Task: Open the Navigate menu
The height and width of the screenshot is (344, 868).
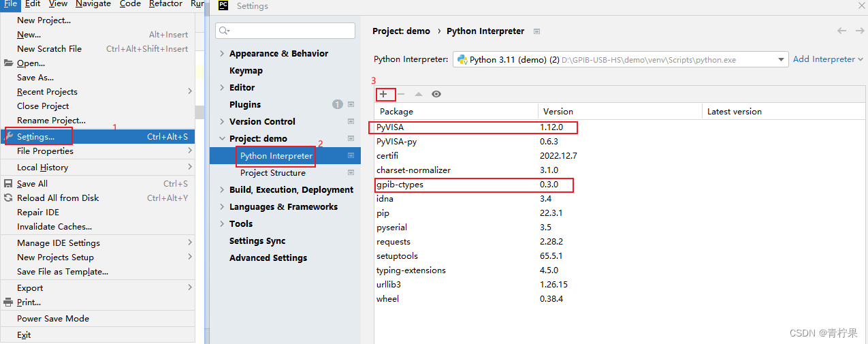Action: click(93, 3)
